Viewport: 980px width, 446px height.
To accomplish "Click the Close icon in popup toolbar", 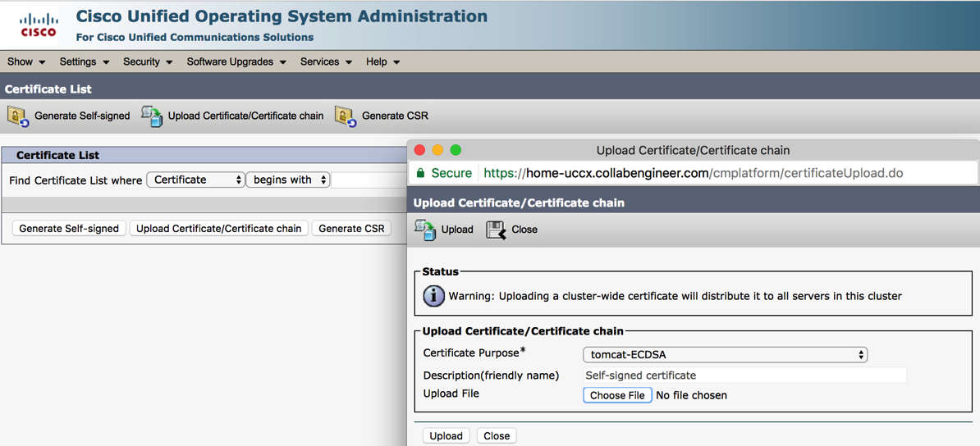I will (x=496, y=230).
